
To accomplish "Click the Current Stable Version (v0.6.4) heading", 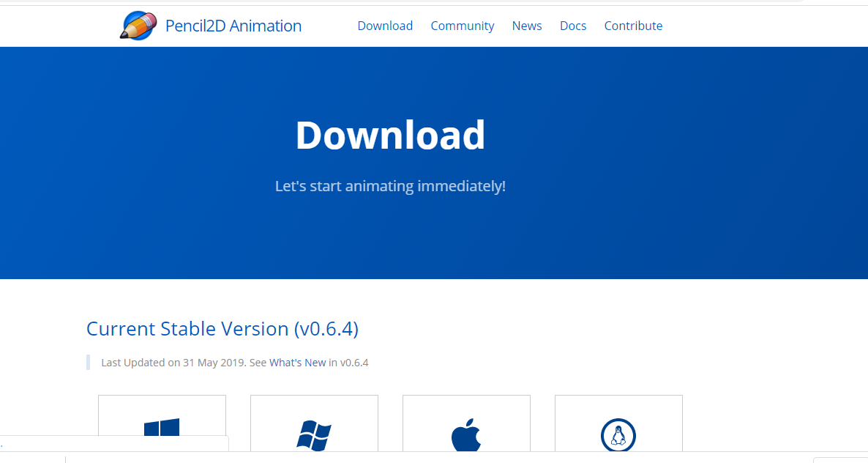I will click(x=222, y=329).
